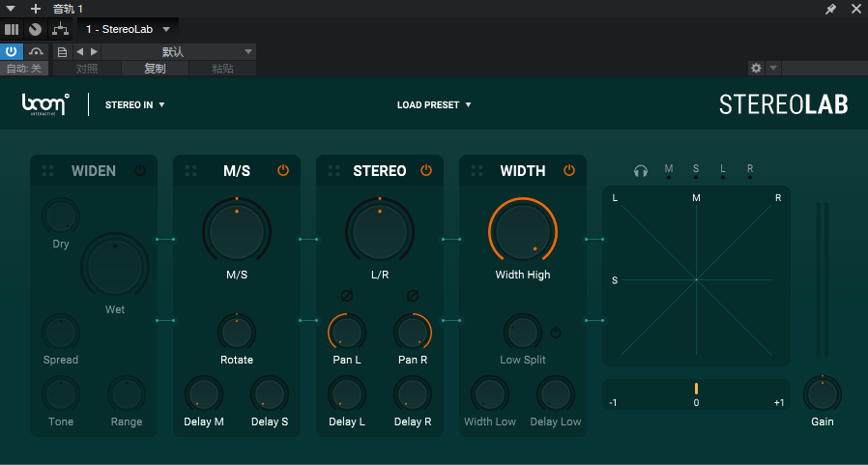868x465 pixels.
Task: Grab the M/S module drag handle dots
Action: point(191,171)
